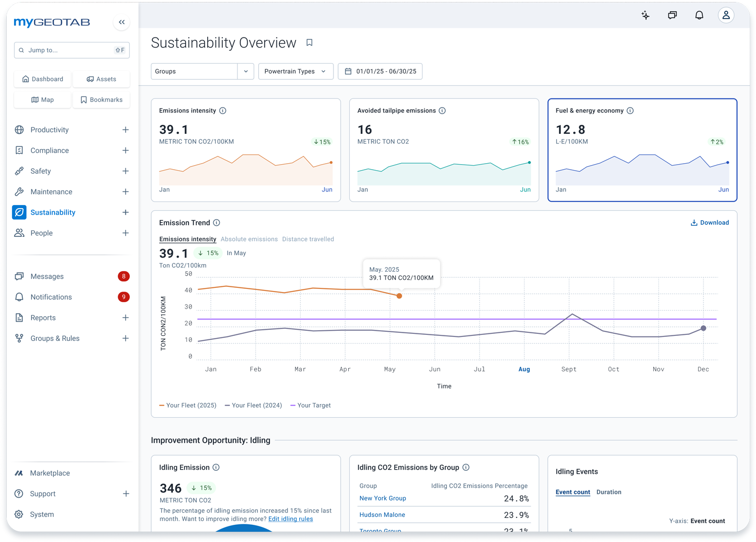Open the Powertrain Types dropdown
The image size is (756, 542).
[296, 71]
